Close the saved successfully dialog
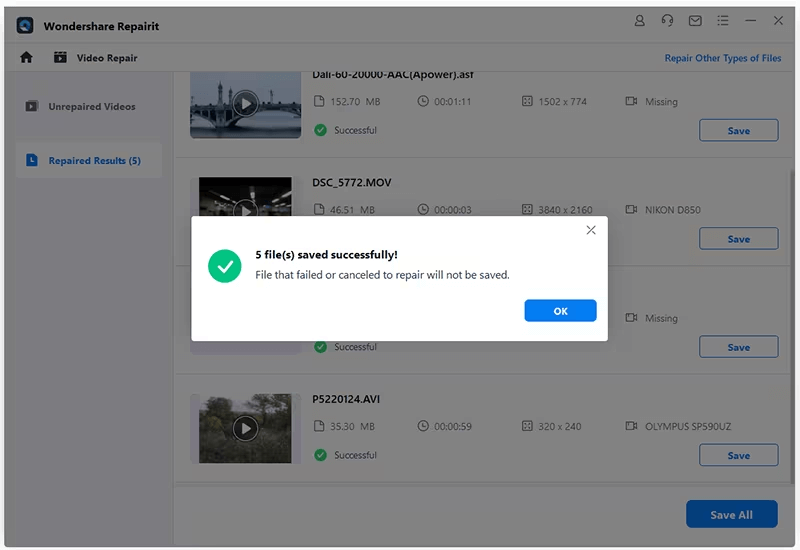 591,230
